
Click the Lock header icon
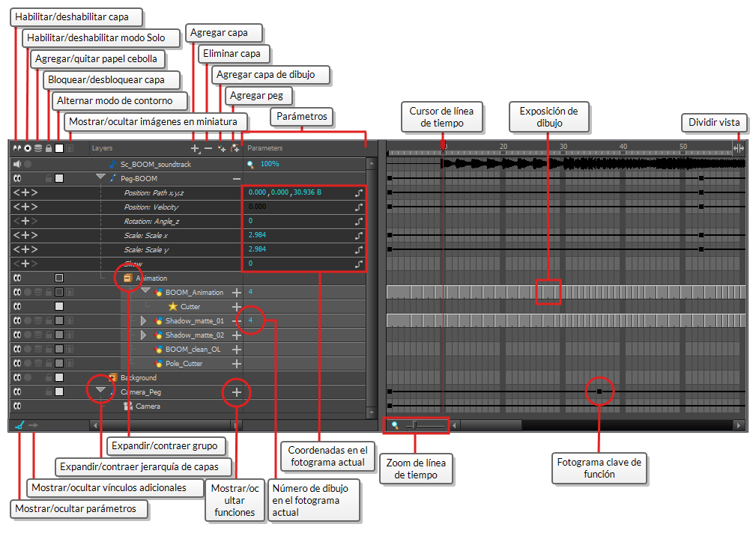49,148
